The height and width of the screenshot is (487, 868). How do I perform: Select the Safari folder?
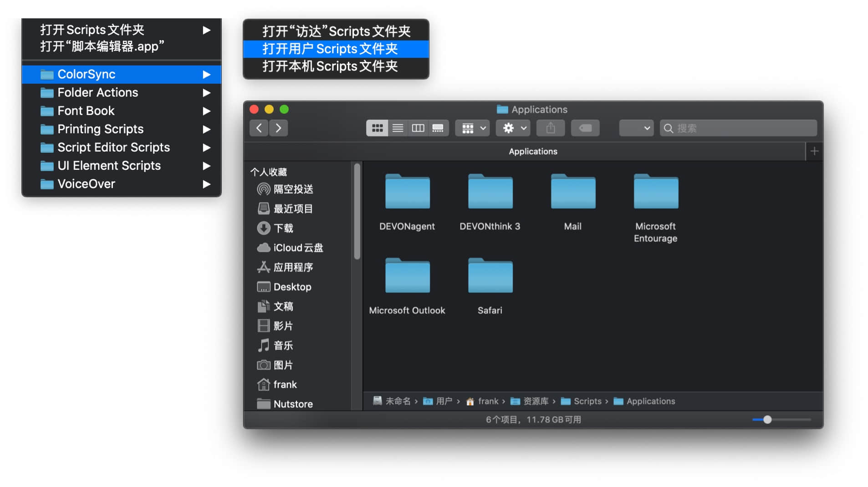tap(490, 286)
